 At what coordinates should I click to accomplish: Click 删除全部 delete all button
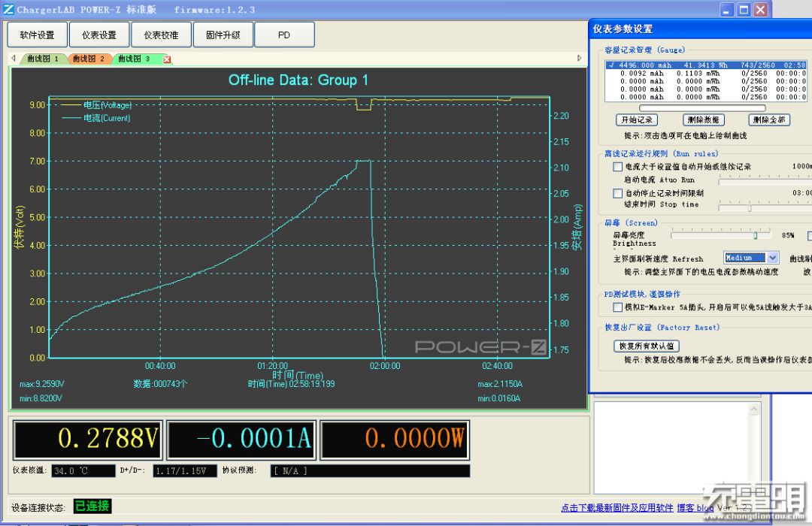[770, 120]
